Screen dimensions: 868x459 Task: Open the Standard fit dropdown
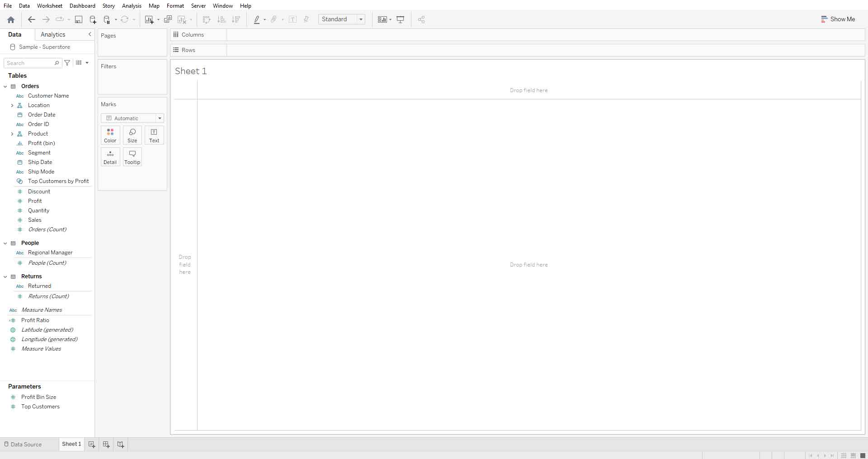360,19
